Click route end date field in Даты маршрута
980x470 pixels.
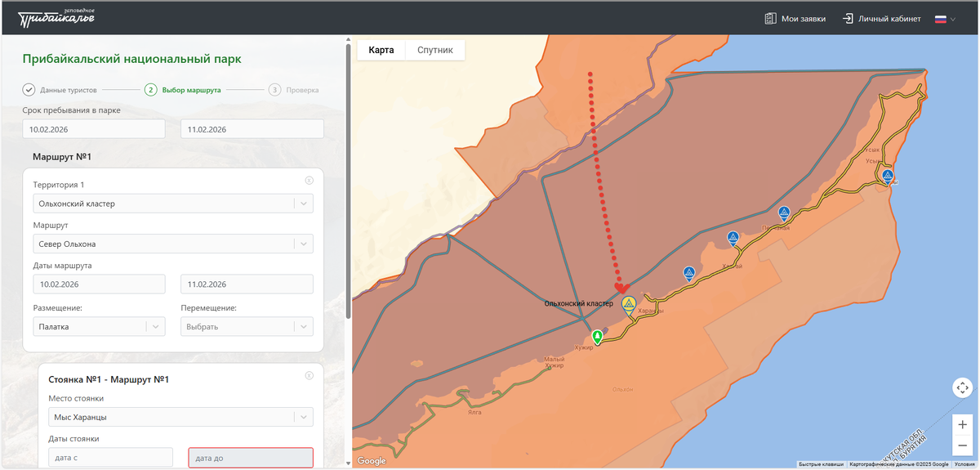tap(247, 284)
